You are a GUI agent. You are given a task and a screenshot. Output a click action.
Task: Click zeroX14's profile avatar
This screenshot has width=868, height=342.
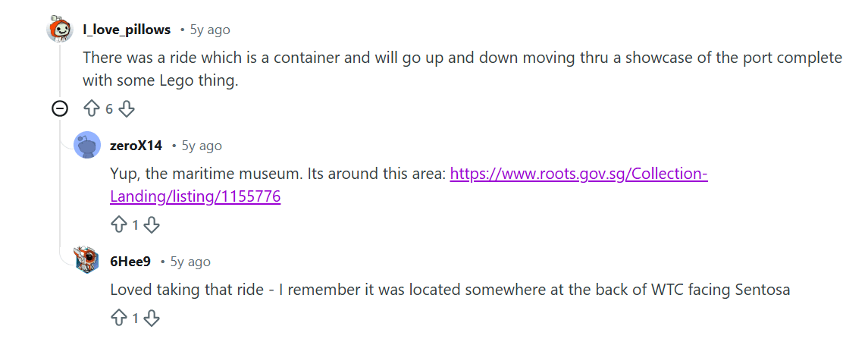pyautogui.click(x=87, y=146)
